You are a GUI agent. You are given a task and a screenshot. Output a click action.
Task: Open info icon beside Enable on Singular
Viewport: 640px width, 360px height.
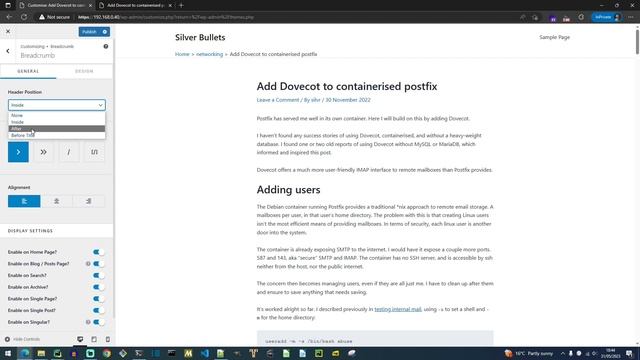[88, 322]
